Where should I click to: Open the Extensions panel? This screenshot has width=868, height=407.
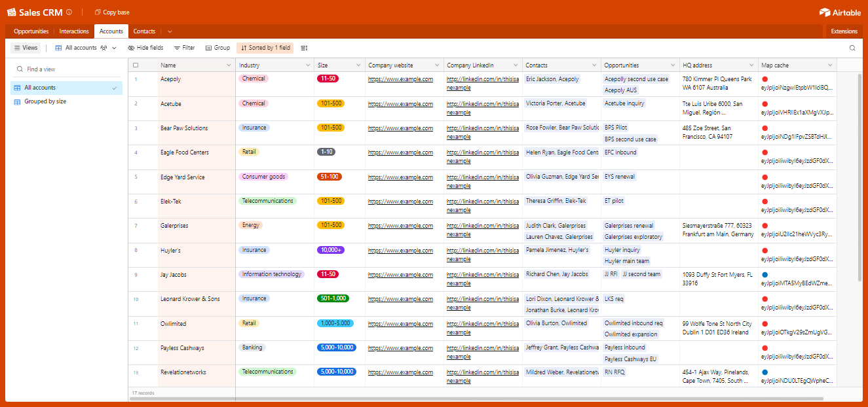[844, 31]
